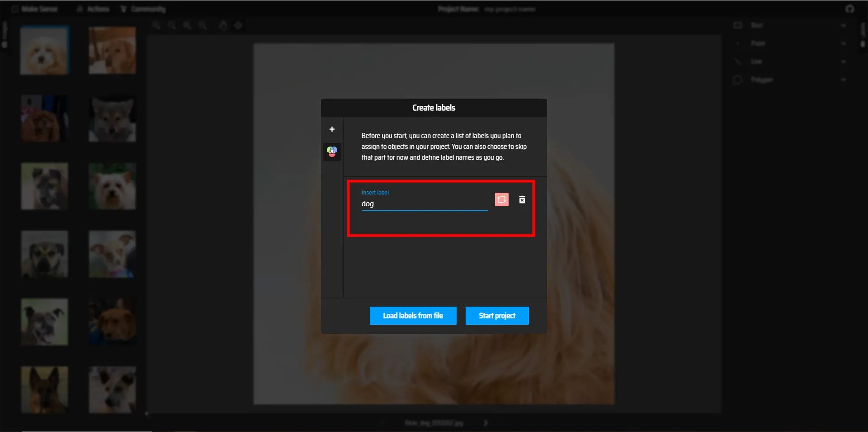Open the Community menu in the top bar
The image size is (868, 432).
click(143, 9)
